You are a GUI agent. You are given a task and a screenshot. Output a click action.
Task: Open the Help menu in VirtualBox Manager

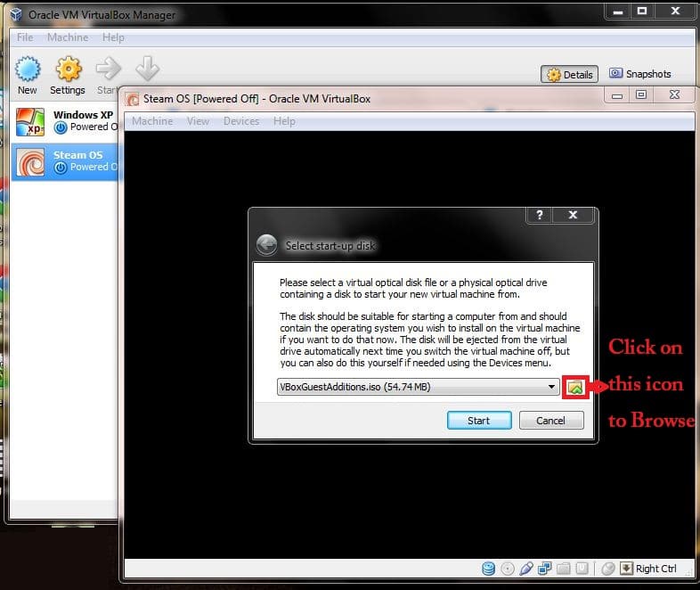click(113, 37)
